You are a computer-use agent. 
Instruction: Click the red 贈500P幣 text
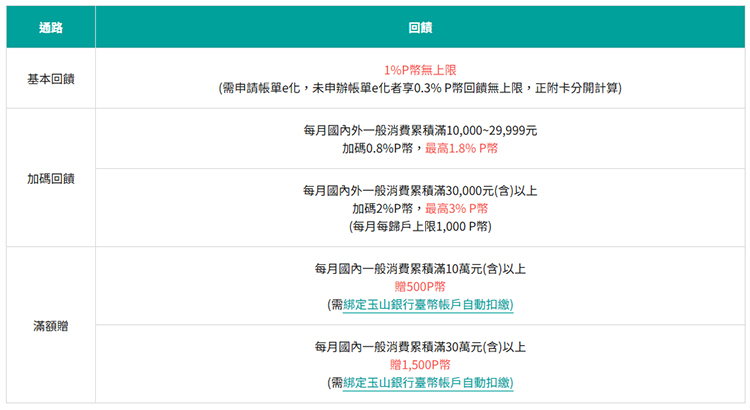pos(420,286)
